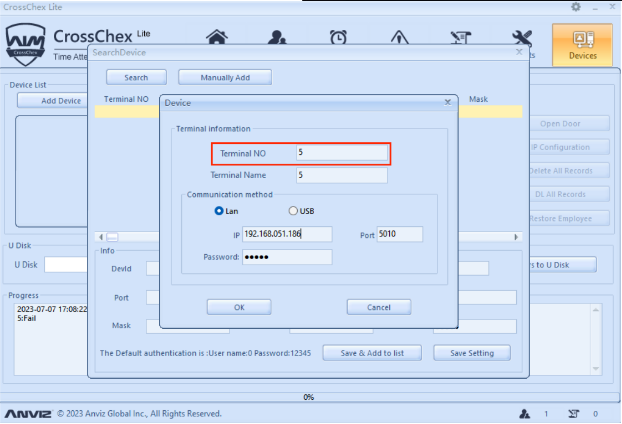Confirm device with OK button
The image size is (622, 424).
pos(239,307)
